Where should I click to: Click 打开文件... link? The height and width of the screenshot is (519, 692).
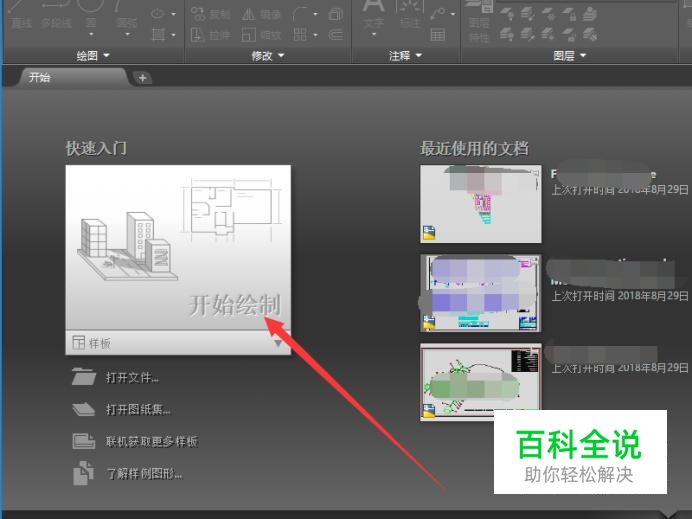click(116, 377)
